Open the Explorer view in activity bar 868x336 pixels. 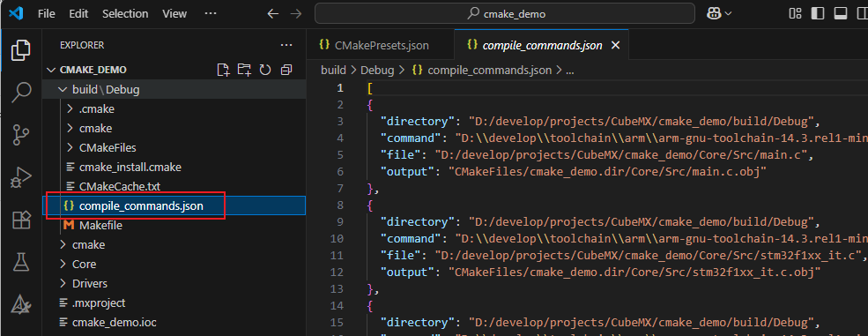click(x=20, y=50)
